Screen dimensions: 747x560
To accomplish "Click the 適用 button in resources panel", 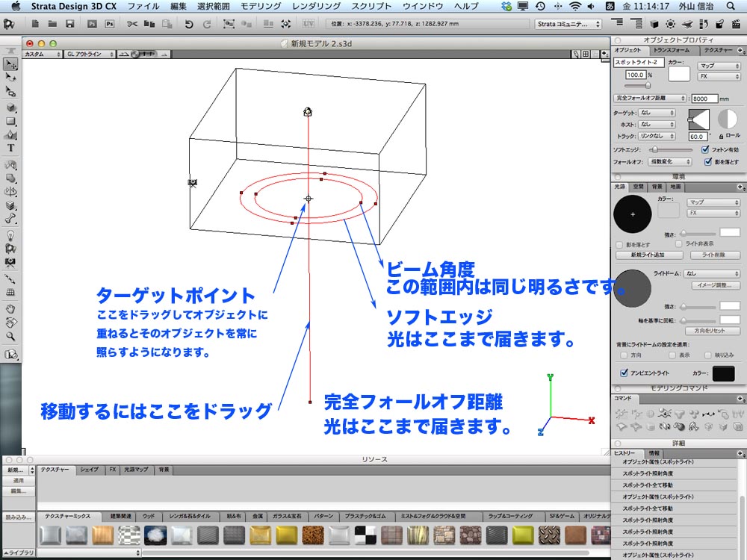I will (x=18, y=481).
